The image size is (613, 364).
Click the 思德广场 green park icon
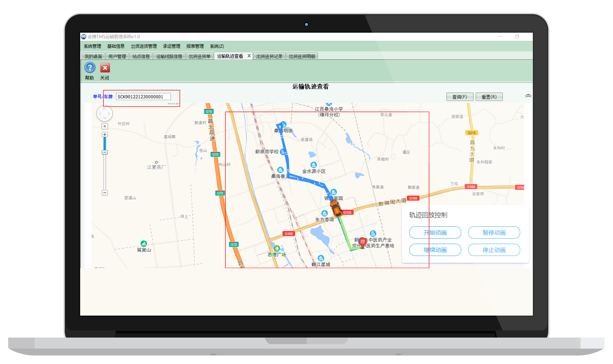[277, 248]
